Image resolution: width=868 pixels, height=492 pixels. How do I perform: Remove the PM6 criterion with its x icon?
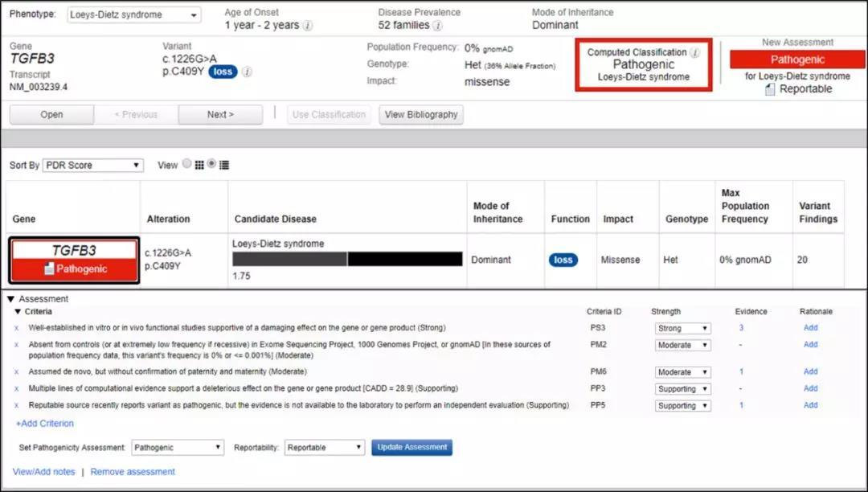(x=16, y=372)
